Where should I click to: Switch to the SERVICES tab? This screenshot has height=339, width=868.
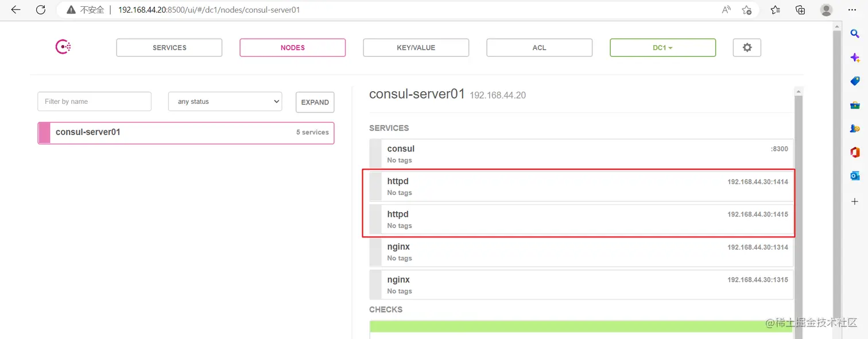(x=169, y=48)
